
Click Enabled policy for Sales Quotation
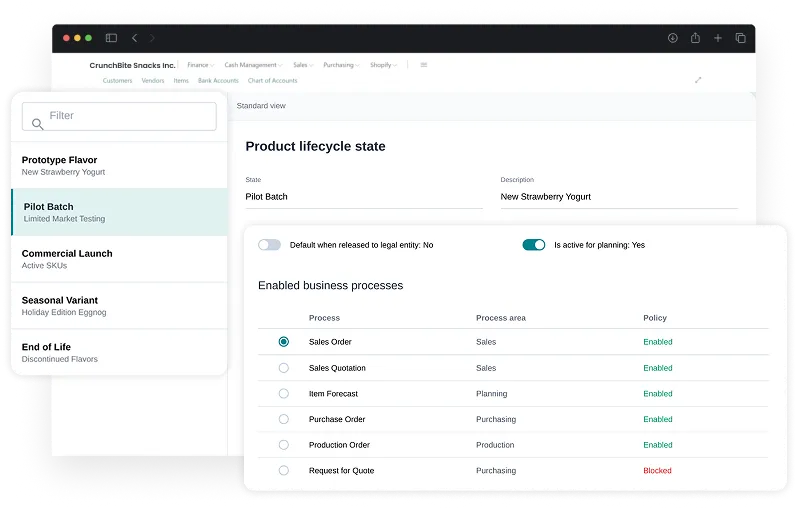pos(658,367)
